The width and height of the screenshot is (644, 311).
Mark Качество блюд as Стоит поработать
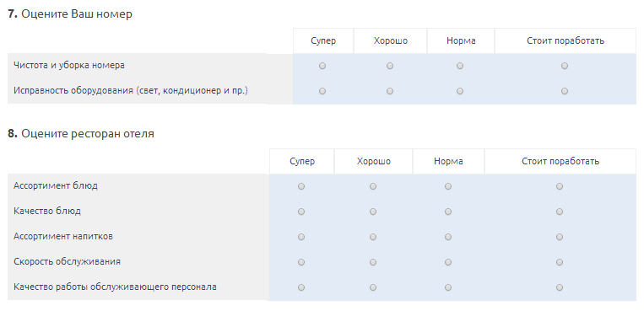(x=560, y=212)
